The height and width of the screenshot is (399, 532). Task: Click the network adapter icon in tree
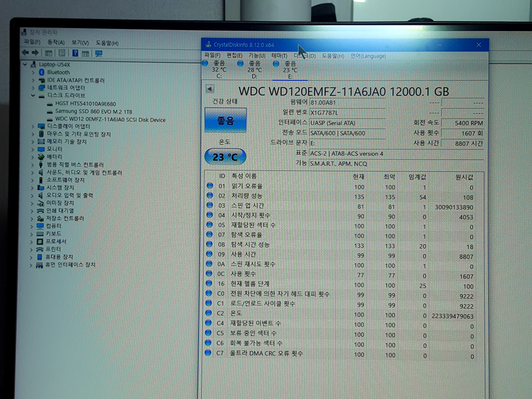[x=42, y=88]
